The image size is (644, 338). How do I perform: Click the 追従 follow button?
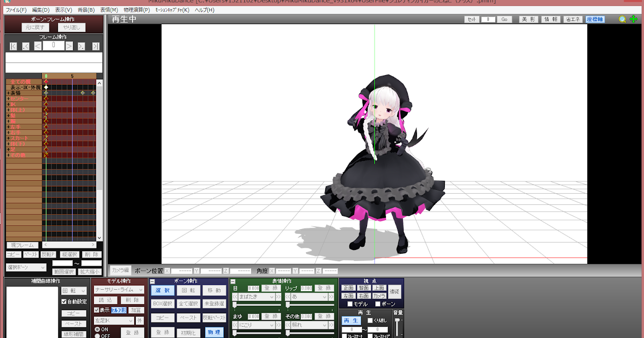click(394, 291)
